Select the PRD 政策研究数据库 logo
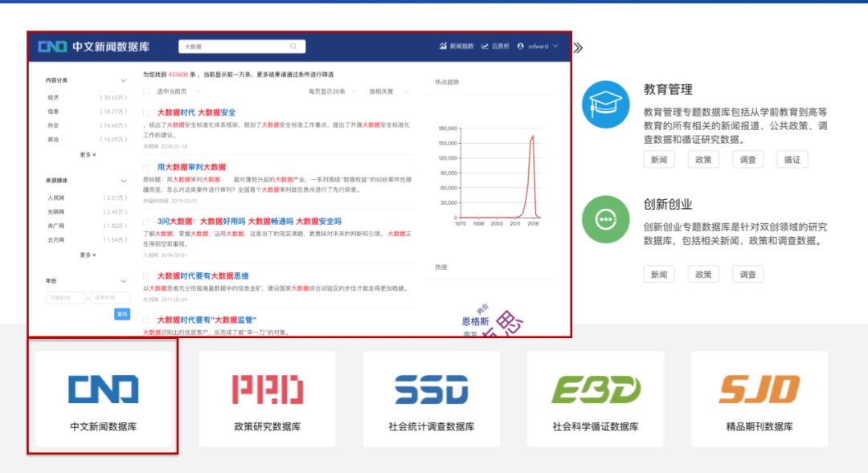The width and height of the screenshot is (868, 473). click(x=268, y=389)
